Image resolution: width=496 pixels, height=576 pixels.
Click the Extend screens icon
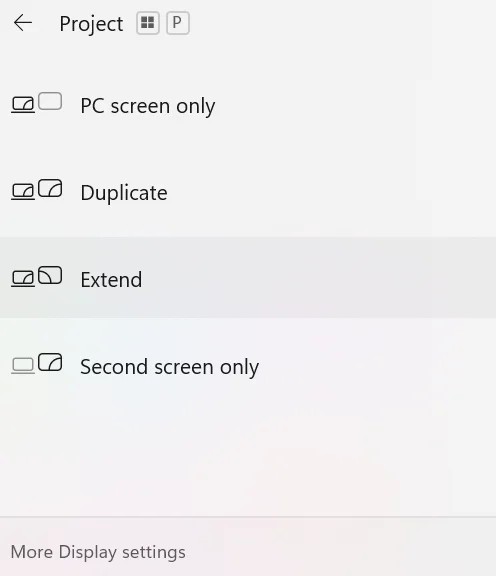click(x=36, y=277)
